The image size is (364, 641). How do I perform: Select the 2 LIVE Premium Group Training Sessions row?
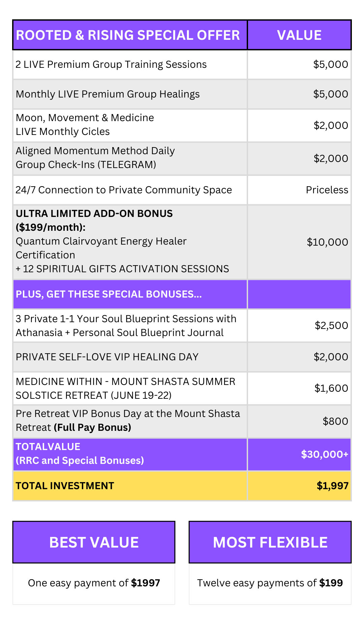111,64
